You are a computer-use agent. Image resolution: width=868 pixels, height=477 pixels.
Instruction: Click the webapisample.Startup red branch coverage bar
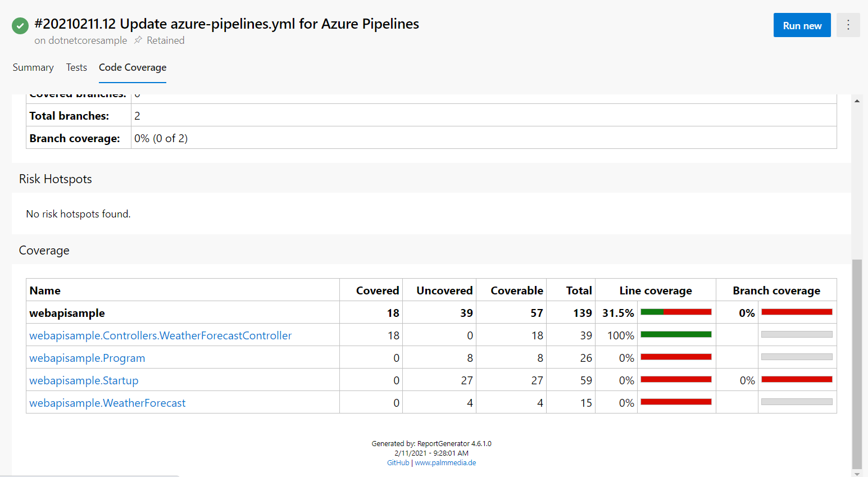[797, 379]
